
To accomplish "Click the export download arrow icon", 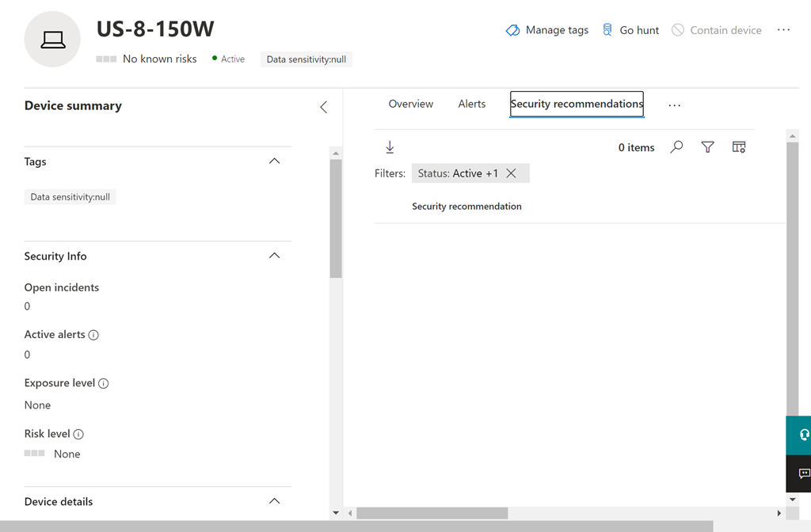I will [390, 147].
